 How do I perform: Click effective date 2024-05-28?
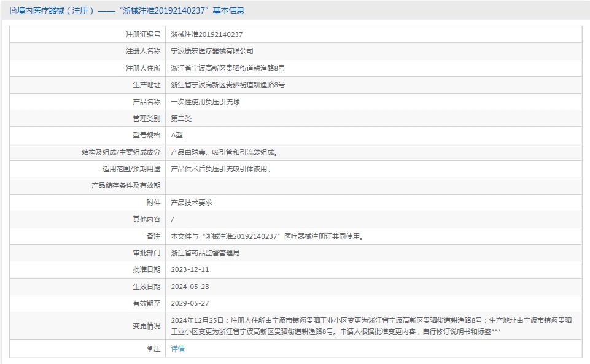click(x=190, y=287)
